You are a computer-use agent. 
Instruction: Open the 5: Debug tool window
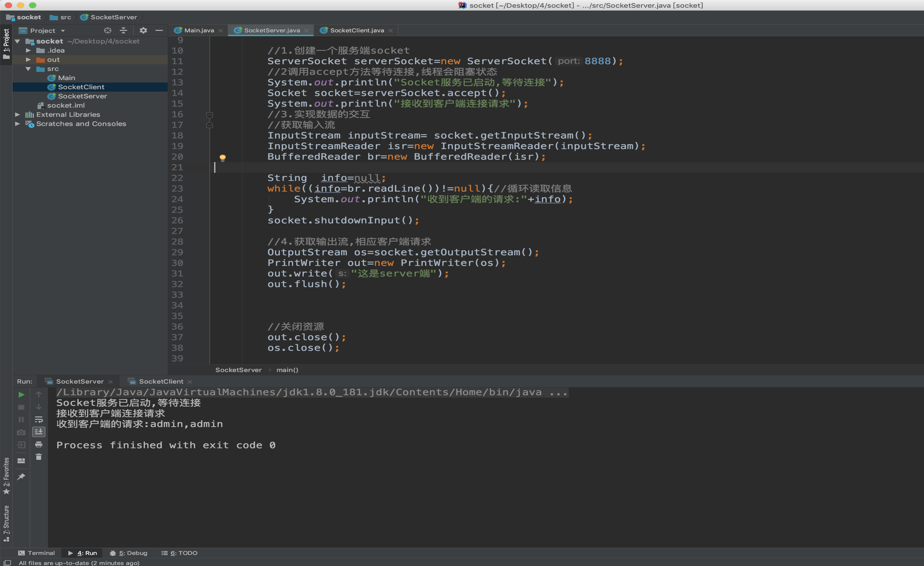click(129, 553)
